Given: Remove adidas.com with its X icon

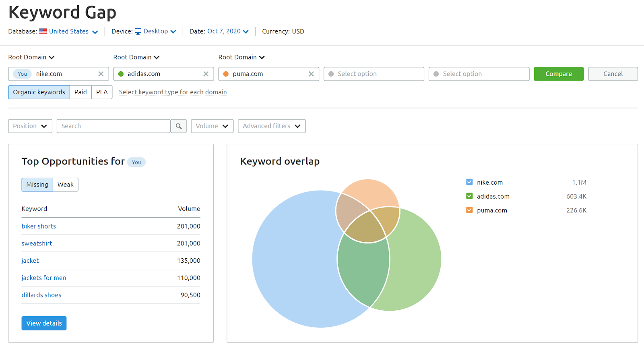Looking at the screenshot, I should pos(206,74).
